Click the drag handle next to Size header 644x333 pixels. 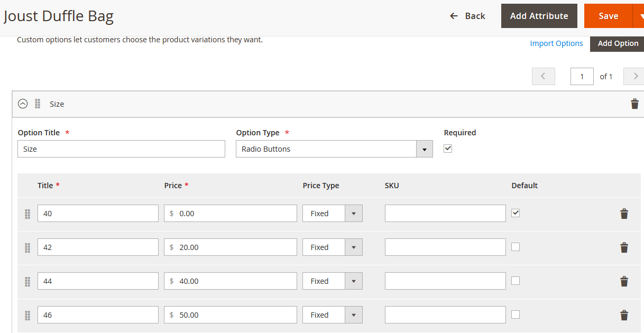pyautogui.click(x=38, y=104)
